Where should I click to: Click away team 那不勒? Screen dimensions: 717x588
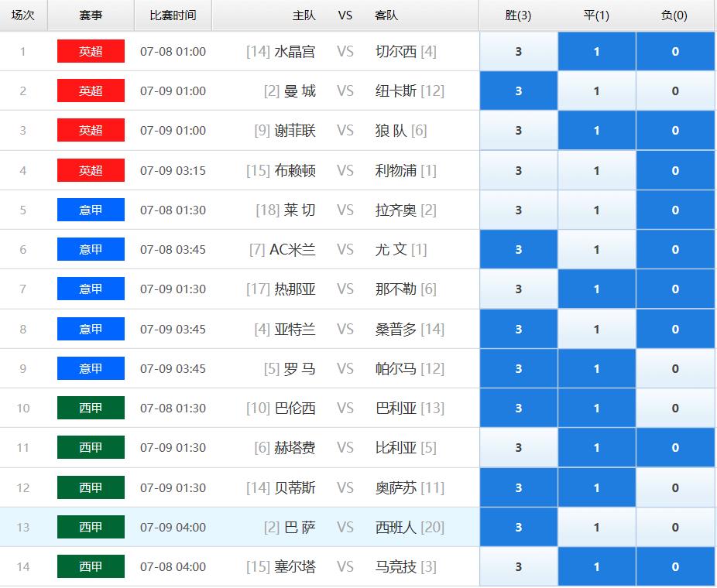tap(396, 289)
